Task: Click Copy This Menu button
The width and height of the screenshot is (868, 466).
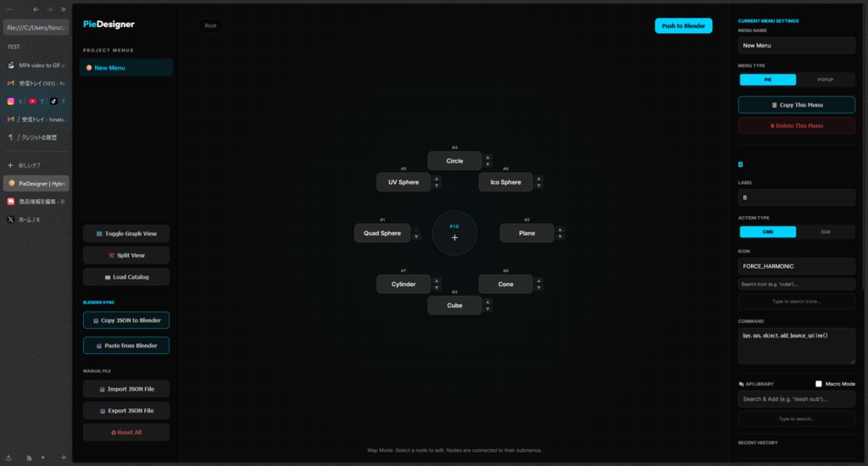Action: pos(797,104)
